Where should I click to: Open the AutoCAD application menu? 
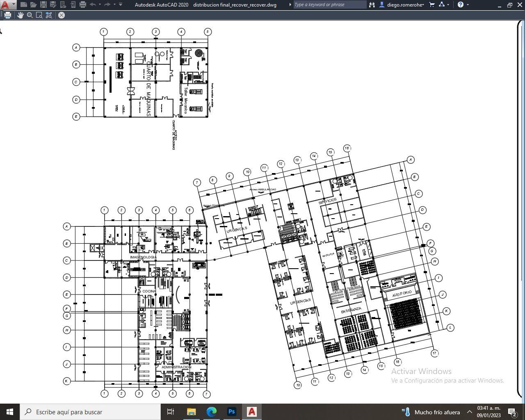pos(5,5)
